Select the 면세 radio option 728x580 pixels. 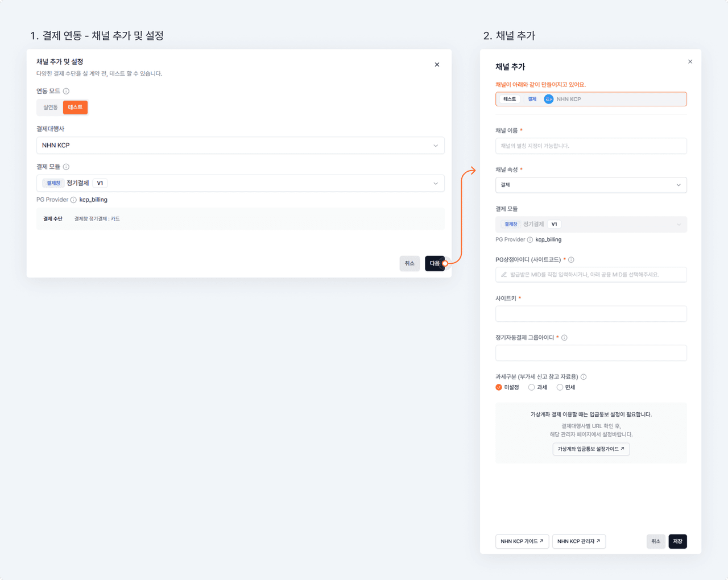[x=560, y=387]
